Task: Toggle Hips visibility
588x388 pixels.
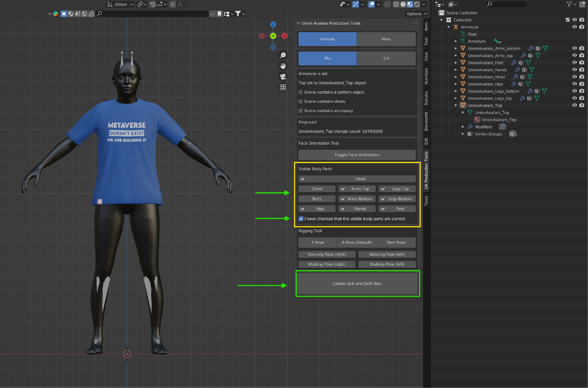Action: point(317,209)
